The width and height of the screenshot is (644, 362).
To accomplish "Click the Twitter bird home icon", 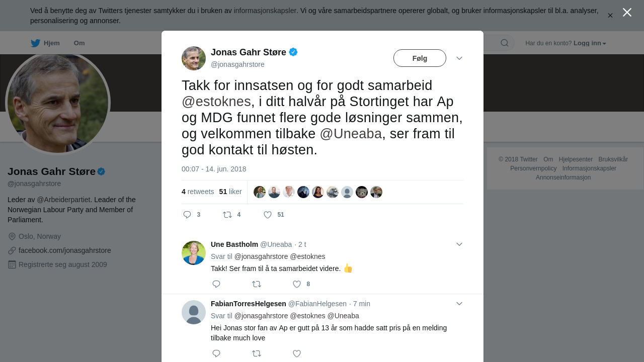I will 35,43.
